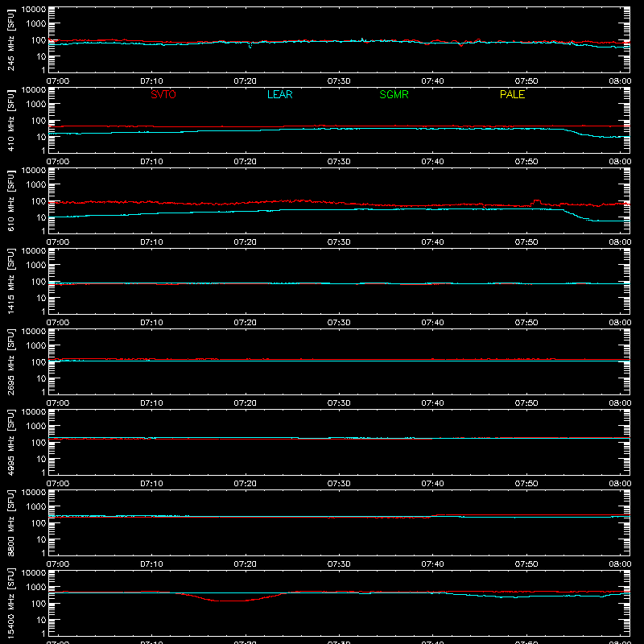The image size is (644, 644).
Task: Click 08:00 time label under 245 MHz panel
Action: [x=620, y=81]
